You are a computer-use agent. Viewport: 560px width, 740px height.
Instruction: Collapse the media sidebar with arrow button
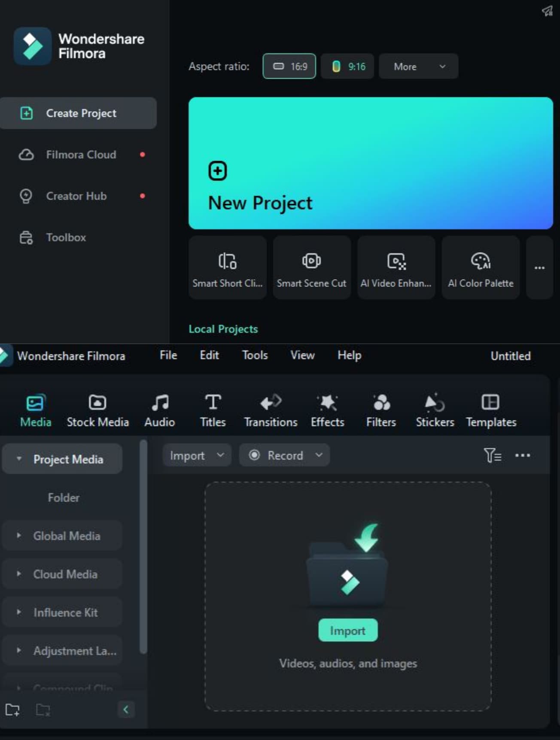pyautogui.click(x=126, y=710)
